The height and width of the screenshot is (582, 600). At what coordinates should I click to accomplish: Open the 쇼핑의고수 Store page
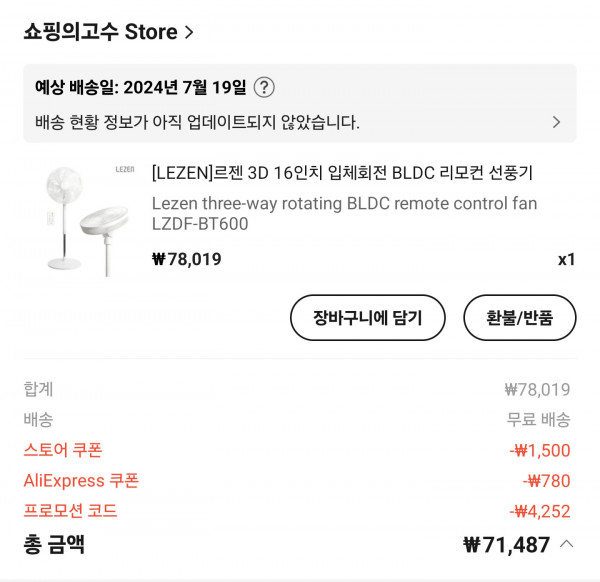click(x=100, y=32)
